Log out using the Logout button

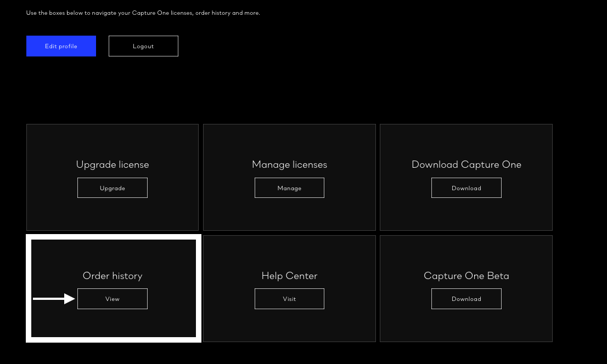[143, 46]
